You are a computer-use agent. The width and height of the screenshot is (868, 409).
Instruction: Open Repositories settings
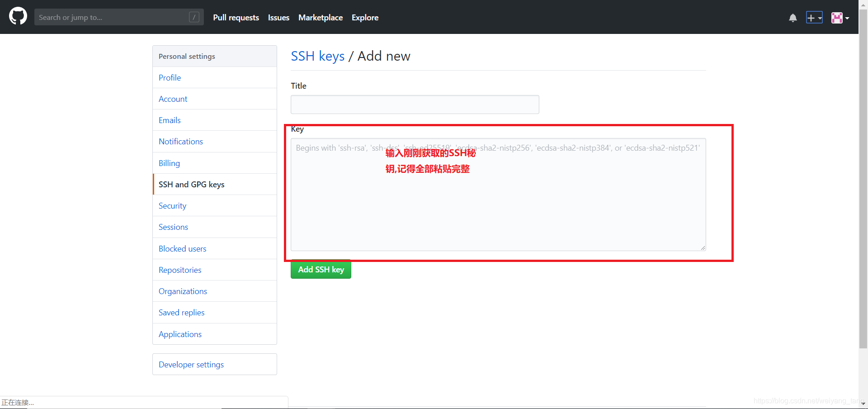[215, 270]
